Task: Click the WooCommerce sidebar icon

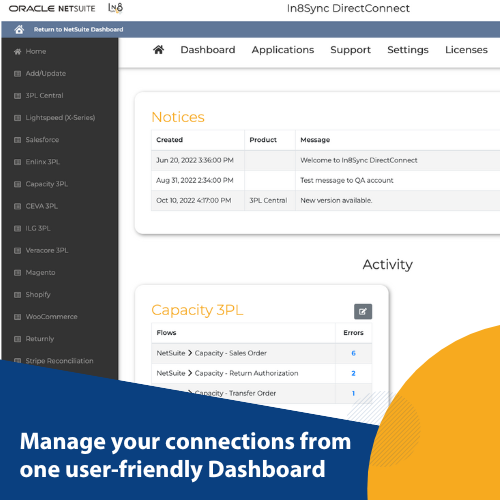Action: (17, 317)
